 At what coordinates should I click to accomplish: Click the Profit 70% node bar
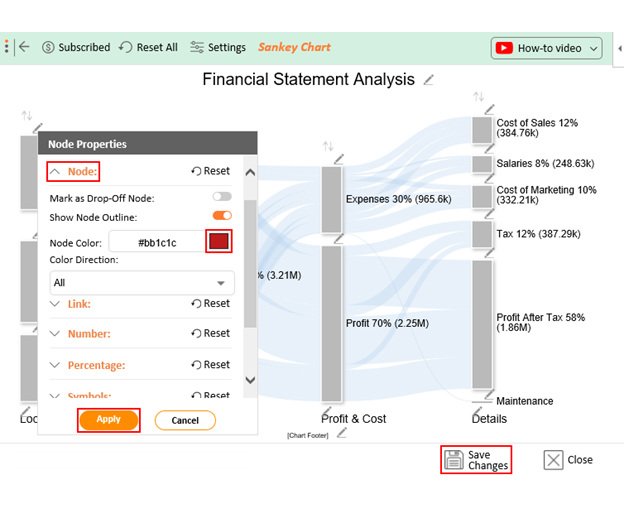pos(332,324)
